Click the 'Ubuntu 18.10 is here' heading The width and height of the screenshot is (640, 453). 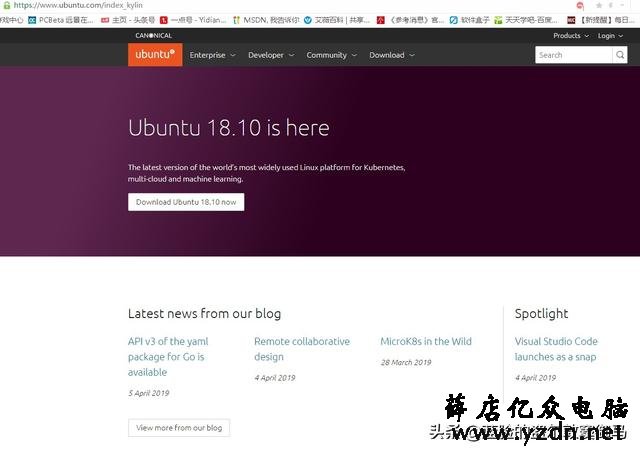tap(229, 127)
